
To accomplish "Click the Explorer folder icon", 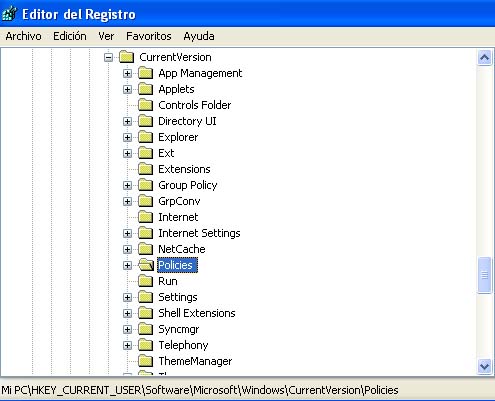I will point(146,137).
